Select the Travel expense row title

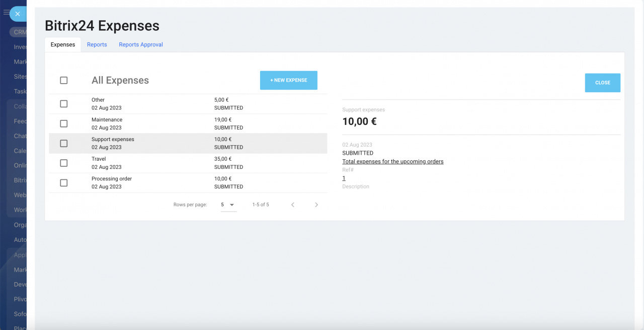pyautogui.click(x=99, y=159)
